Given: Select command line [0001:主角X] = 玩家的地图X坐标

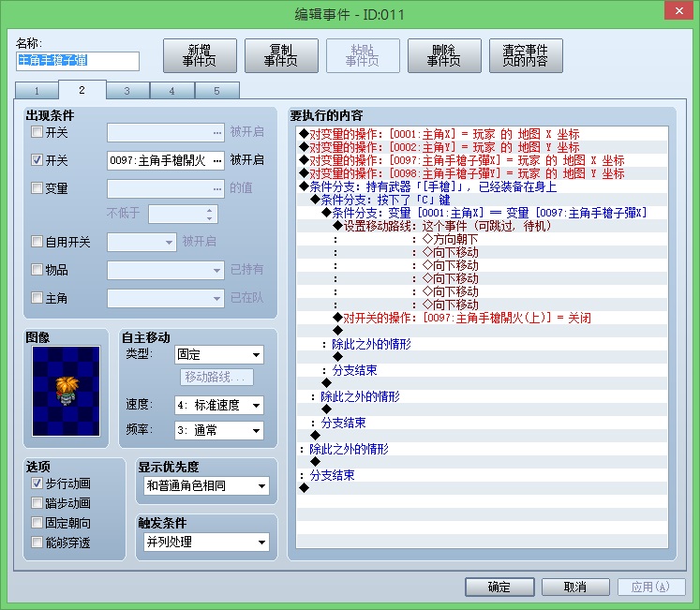Looking at the screenshot, I should [x=483, y=134].
